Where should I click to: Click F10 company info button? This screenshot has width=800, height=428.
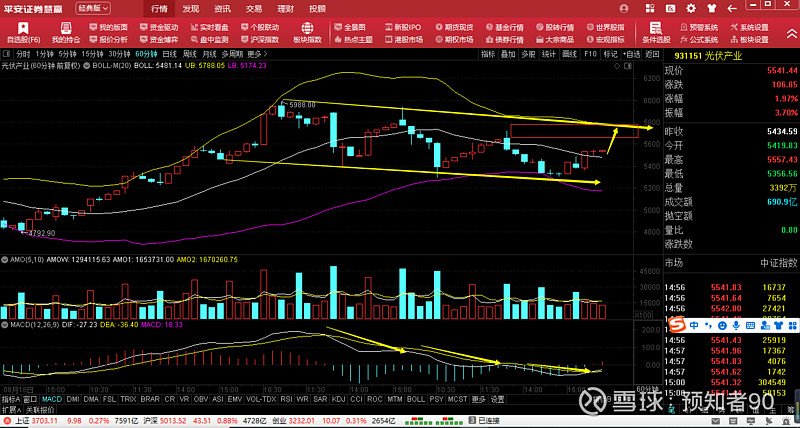pyautogui.click(x=590, y=54)
